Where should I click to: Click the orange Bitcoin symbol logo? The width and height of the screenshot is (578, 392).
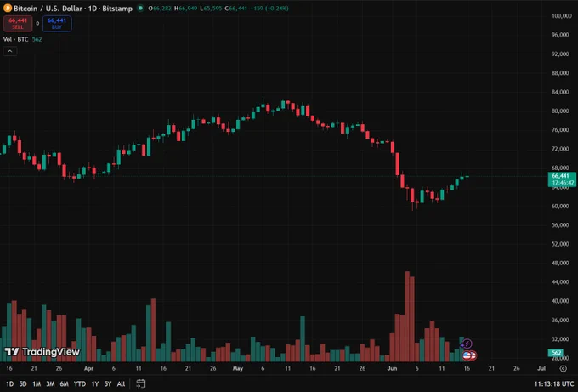pyautogui.click(x=8, y=9)
